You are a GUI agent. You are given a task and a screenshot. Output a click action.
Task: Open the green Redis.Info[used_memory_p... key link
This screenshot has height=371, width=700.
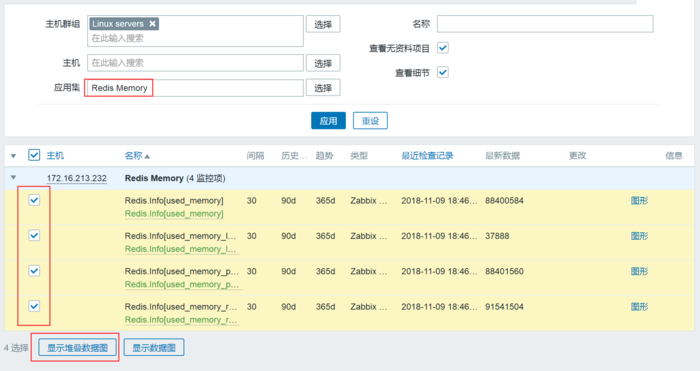pos(182,284)
